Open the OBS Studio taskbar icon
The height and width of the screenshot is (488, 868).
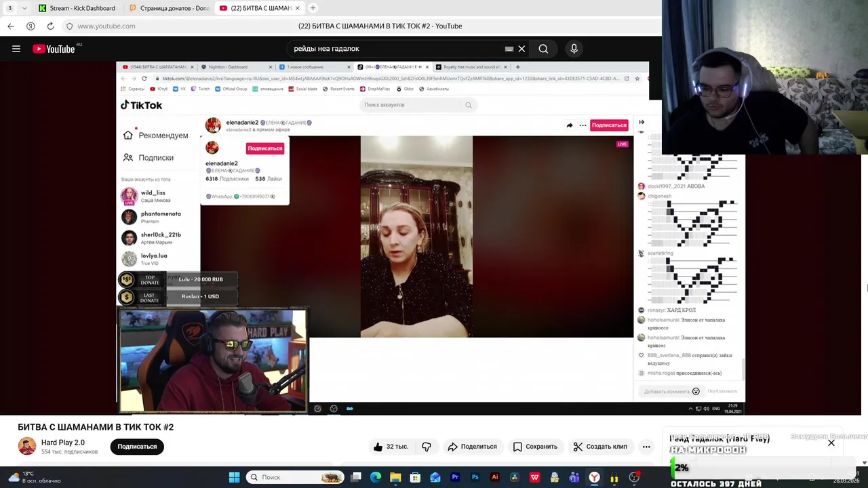(x=634, y=477)
